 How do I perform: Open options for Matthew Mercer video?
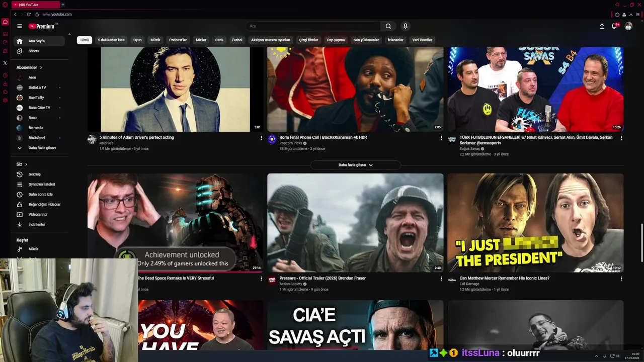pyautogui.click(x=621, y=279)
